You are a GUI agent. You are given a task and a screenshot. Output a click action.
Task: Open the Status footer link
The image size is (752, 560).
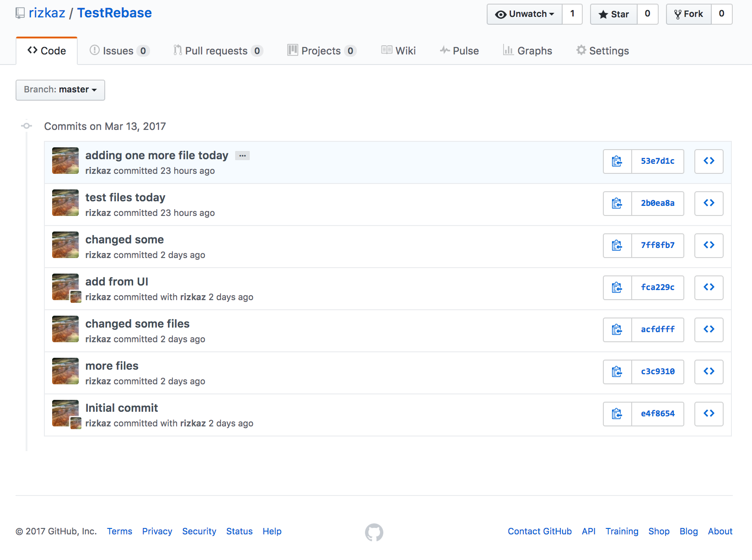[239, 532]
